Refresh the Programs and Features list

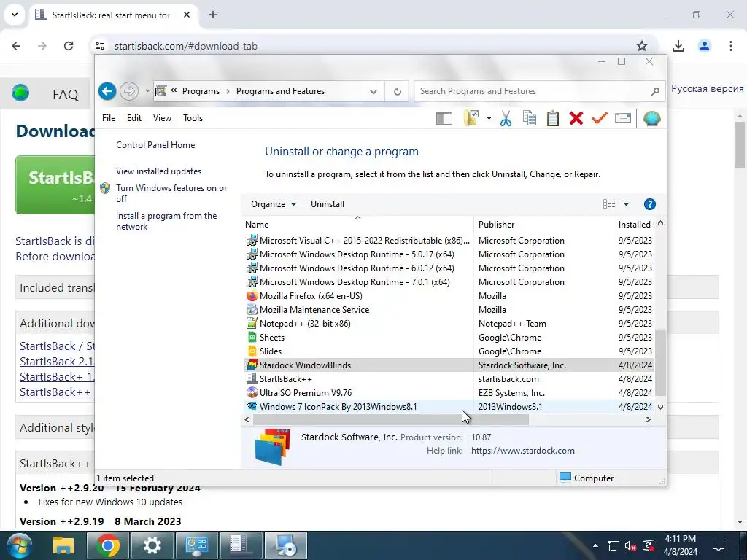click(398, 91)
